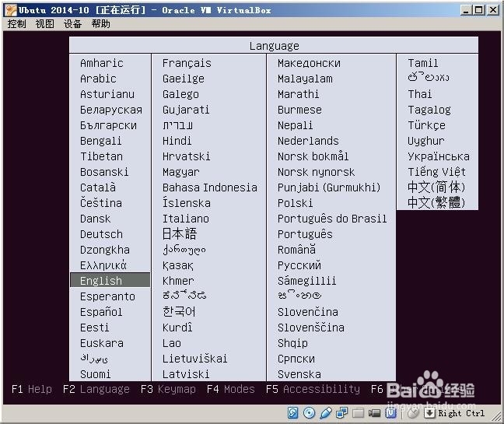The height and width of the screenshot is (424, 504).
Task: Select Latviski language
Action: tap(186, 374)
